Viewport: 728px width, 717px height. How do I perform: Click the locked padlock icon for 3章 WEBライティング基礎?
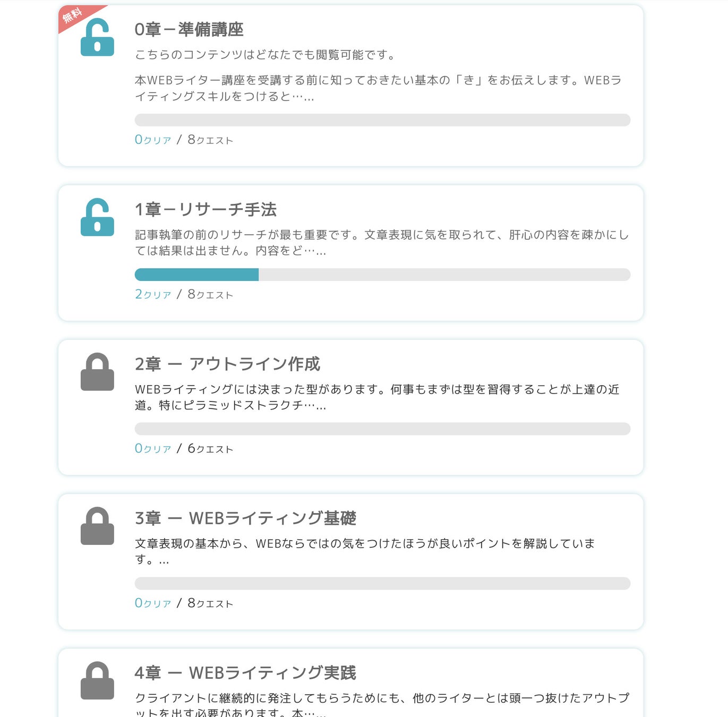[x=97, y=526]
